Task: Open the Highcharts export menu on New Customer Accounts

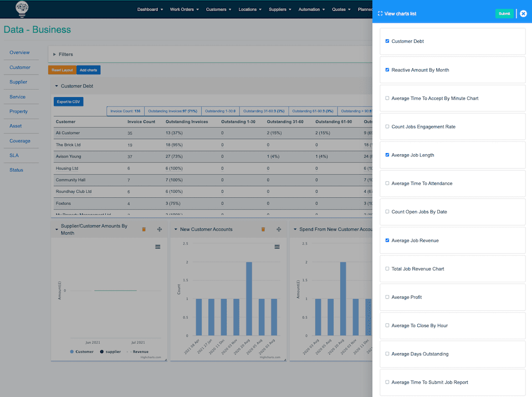Action: (278, 246)
